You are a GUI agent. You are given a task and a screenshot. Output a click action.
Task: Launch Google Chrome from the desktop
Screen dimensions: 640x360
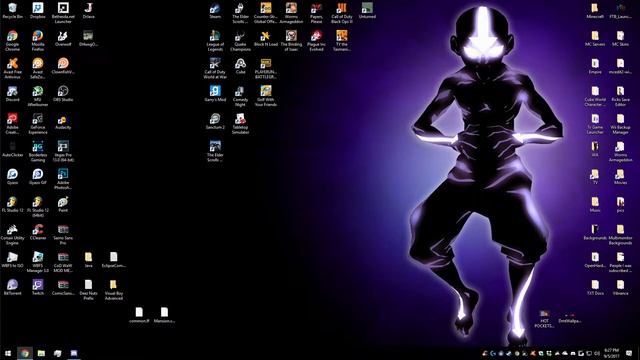click(x=13, y=41)
